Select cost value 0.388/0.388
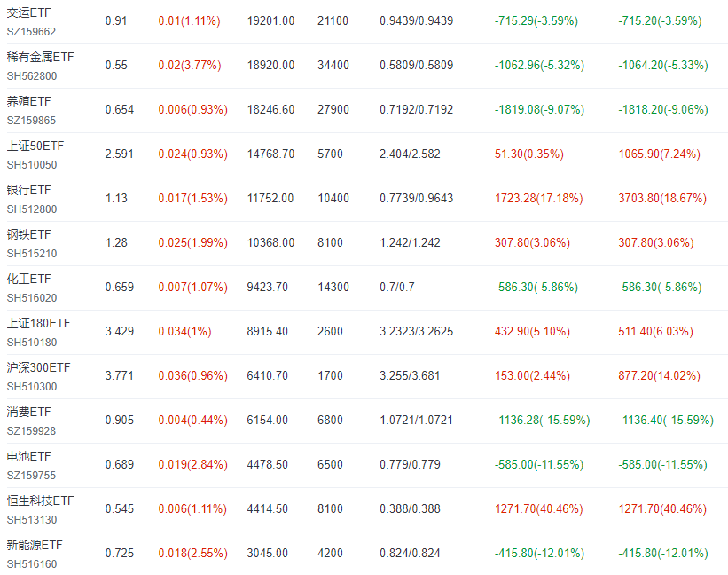The image size is (728, 575). point(410,508)
